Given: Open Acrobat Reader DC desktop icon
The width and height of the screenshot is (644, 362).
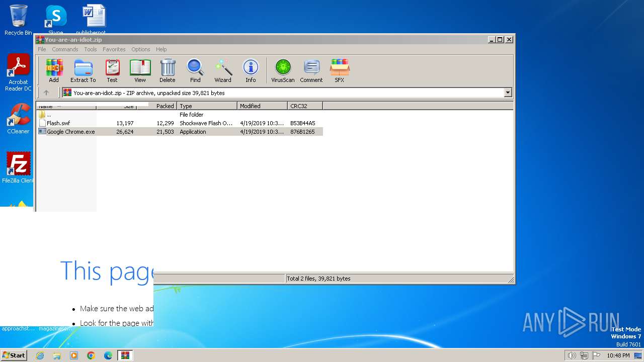Looking at the screenshot, I should coord(18,72).
